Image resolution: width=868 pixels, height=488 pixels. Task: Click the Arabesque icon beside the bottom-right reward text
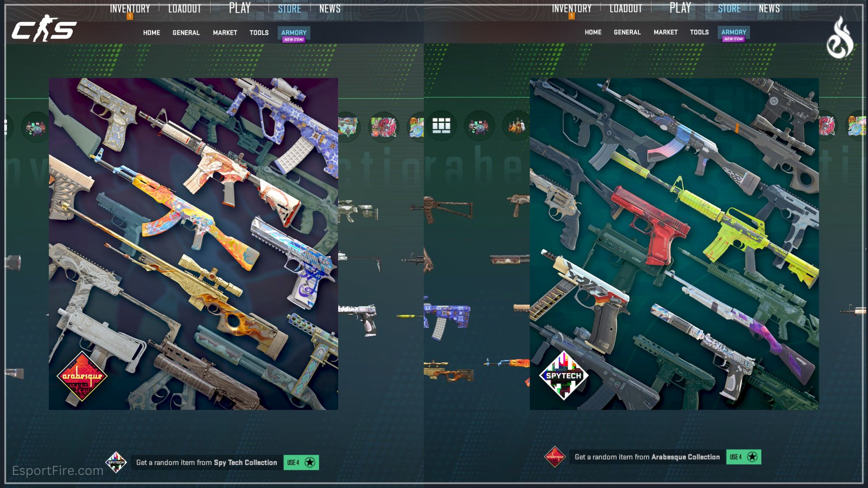click(x=555, y=457)
